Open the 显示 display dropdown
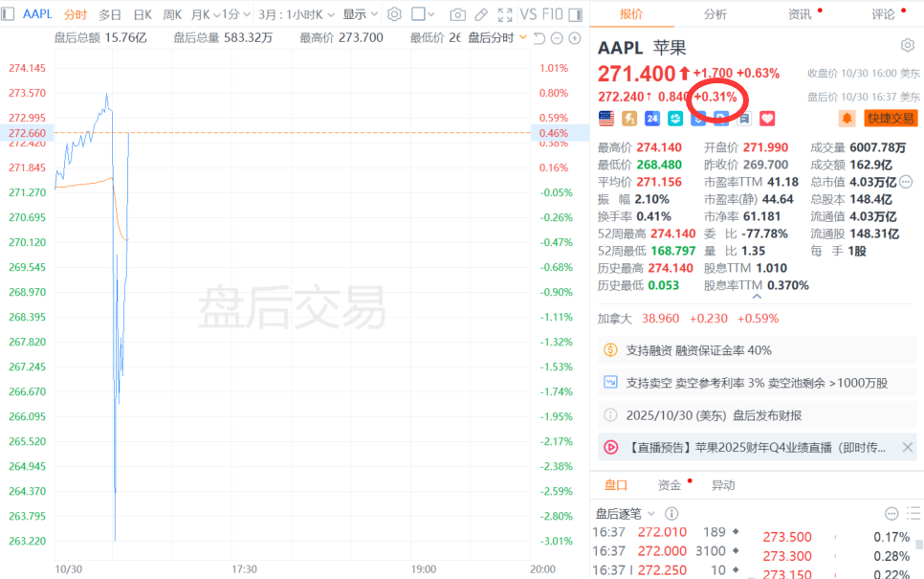 [x=361, y=14]
